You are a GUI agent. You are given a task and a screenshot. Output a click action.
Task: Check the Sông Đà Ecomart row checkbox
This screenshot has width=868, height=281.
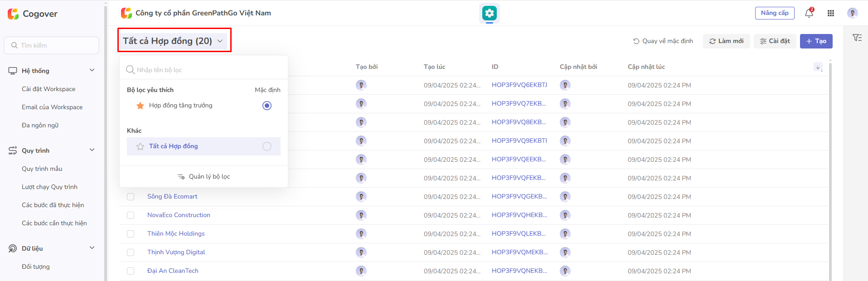pyautogui.click(x=131, y=197)
